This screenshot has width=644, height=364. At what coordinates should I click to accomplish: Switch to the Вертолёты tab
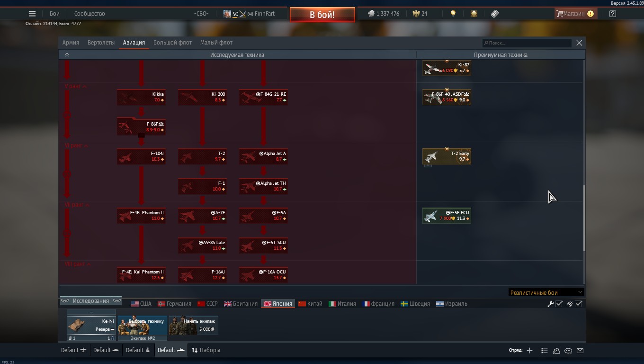coord(101,43)
